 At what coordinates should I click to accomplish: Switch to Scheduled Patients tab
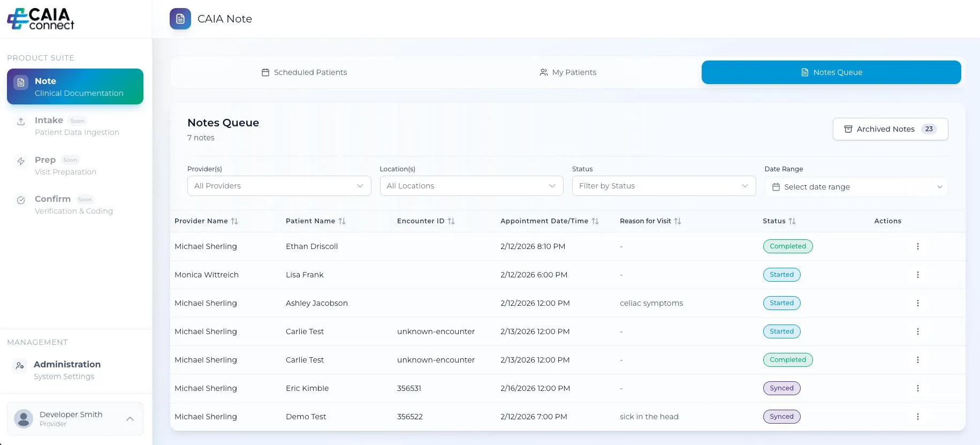coord(304,72)
